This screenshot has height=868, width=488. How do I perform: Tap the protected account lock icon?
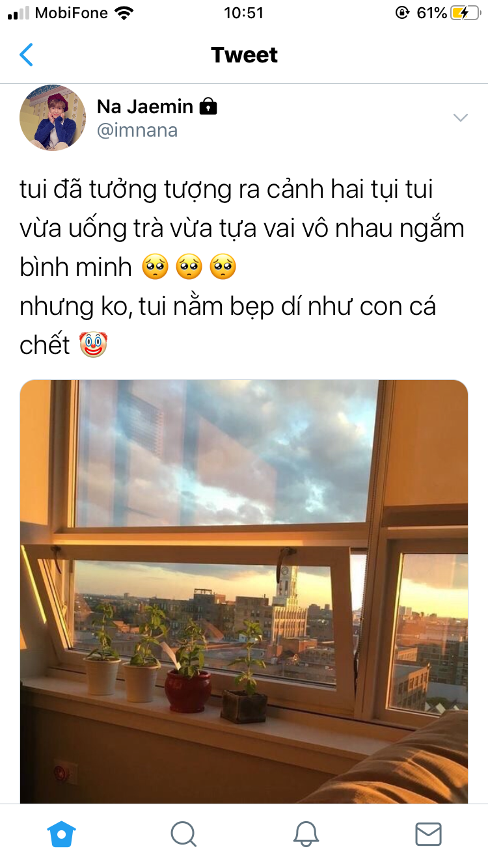pyautogui.click(x=208, y=106)
